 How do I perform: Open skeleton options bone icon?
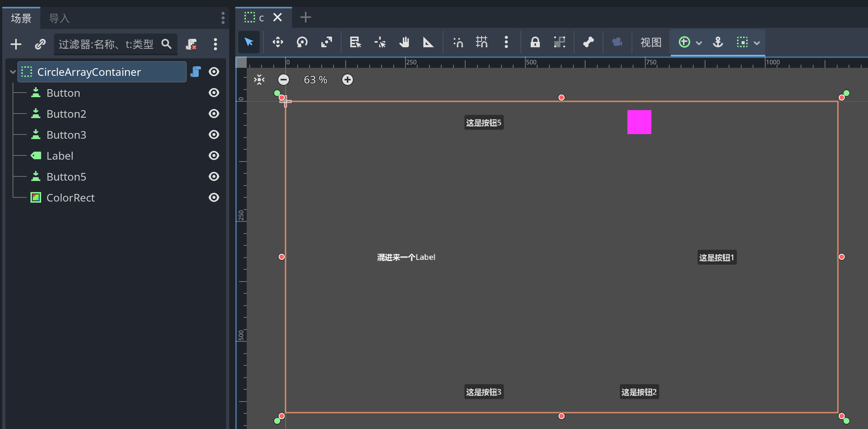coord(589,42)
